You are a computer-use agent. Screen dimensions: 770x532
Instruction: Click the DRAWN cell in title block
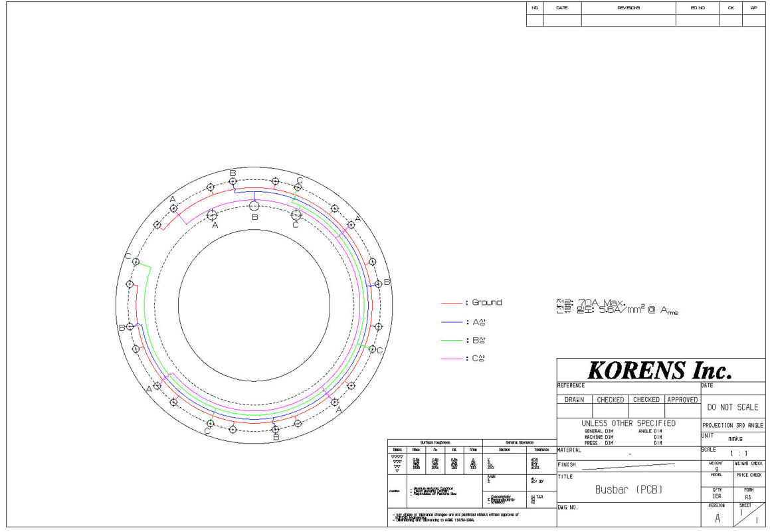click(x=575, y=400)
